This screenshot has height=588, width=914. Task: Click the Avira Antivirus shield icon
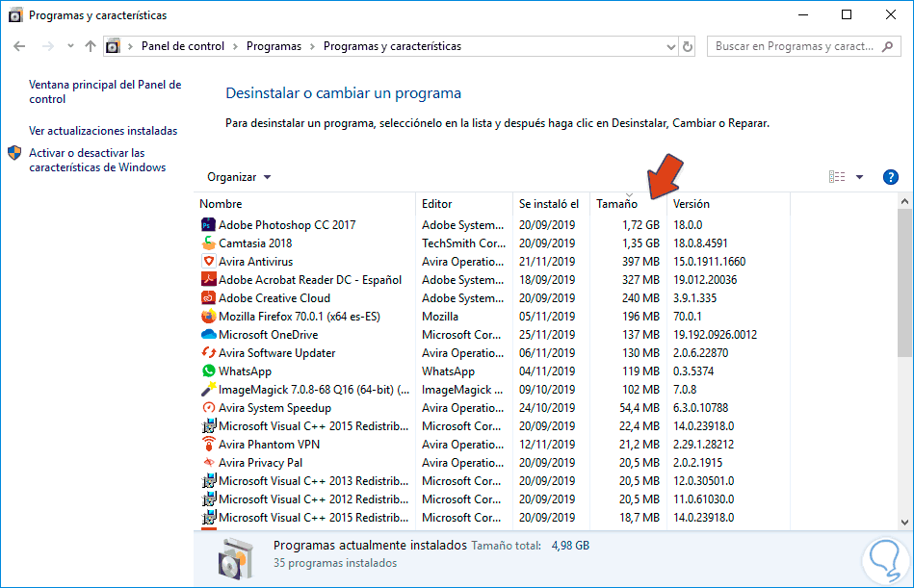208,262
